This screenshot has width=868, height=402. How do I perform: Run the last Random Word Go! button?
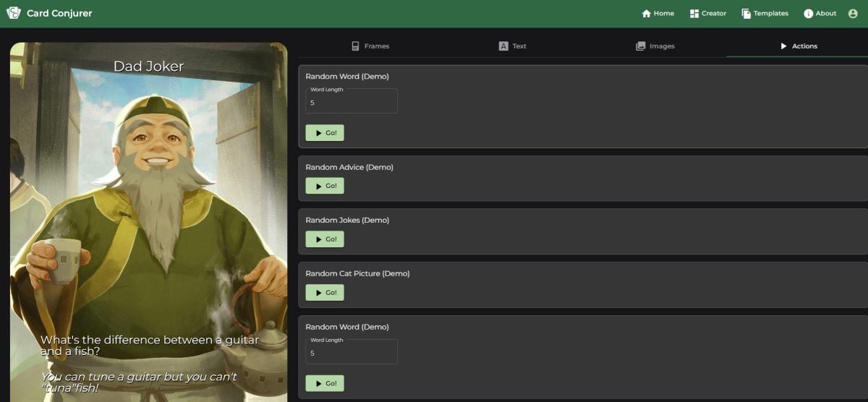coord(325,384)
